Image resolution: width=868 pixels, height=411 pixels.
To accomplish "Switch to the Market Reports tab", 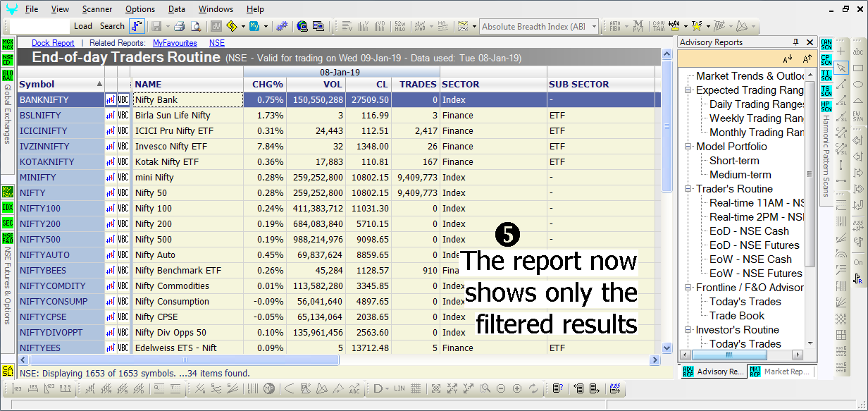I will [x=779, y=372].
